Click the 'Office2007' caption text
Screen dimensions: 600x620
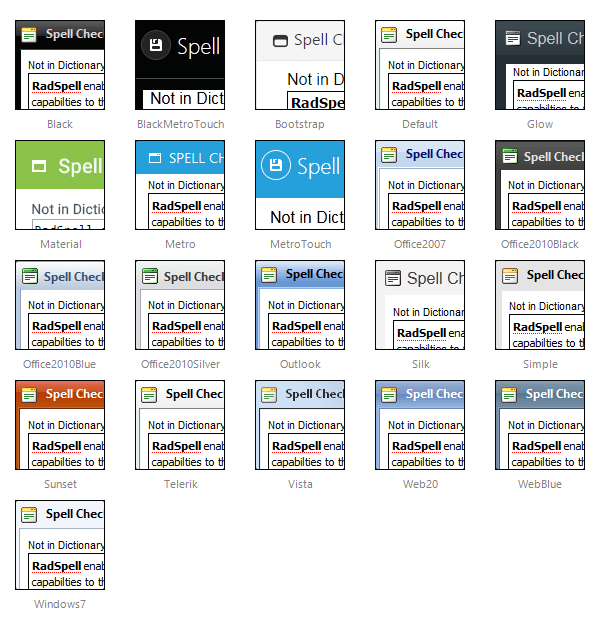(420, 244)
